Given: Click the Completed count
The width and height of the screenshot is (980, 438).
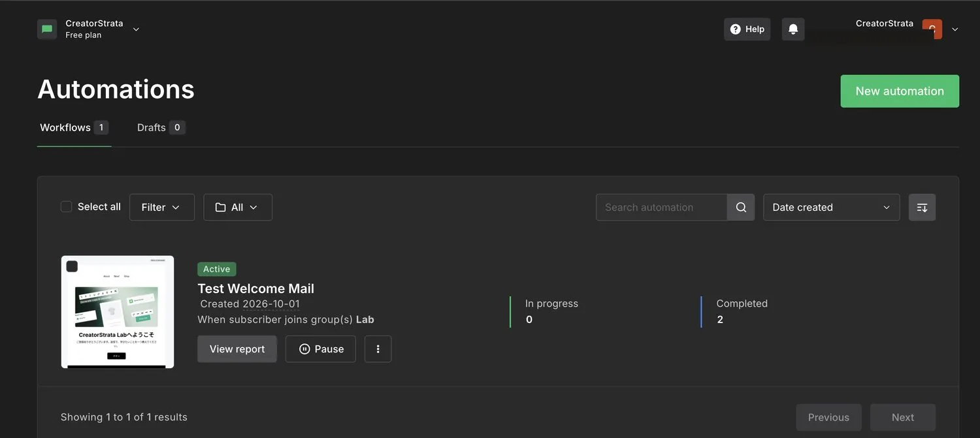Looking at the screenshot, I should coord(720,319).
